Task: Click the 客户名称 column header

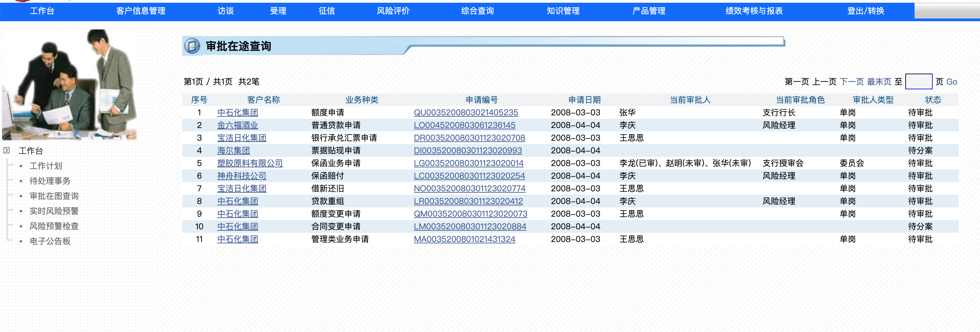Action: point(263,100)
